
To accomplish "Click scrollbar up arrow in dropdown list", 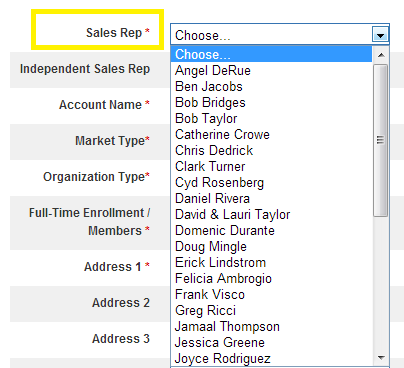I will [381, 55].
